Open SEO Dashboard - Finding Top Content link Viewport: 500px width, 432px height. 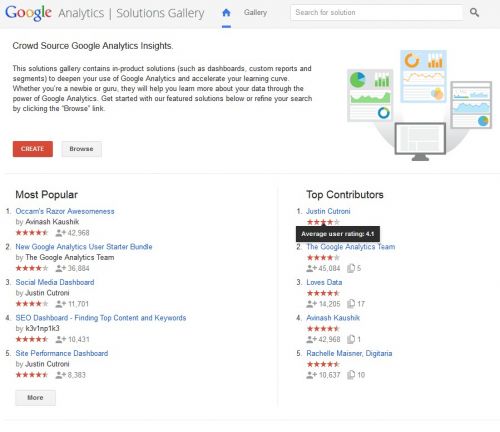(101, 318)
